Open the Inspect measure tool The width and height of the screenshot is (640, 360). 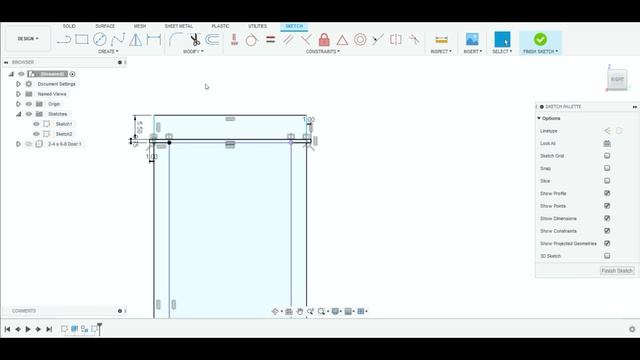click(x=441, y=40)
